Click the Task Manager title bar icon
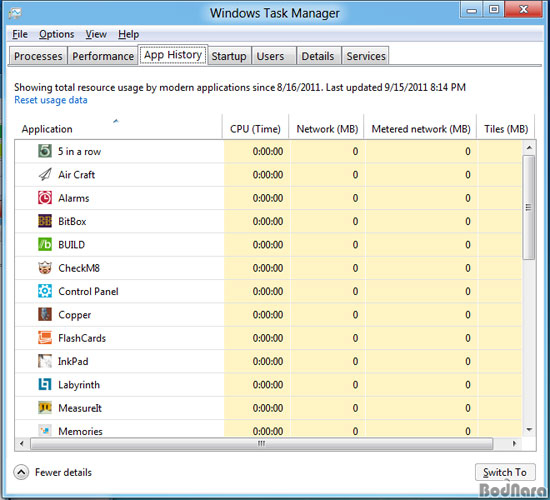This screenshot has width=550, height=500. 15,13
